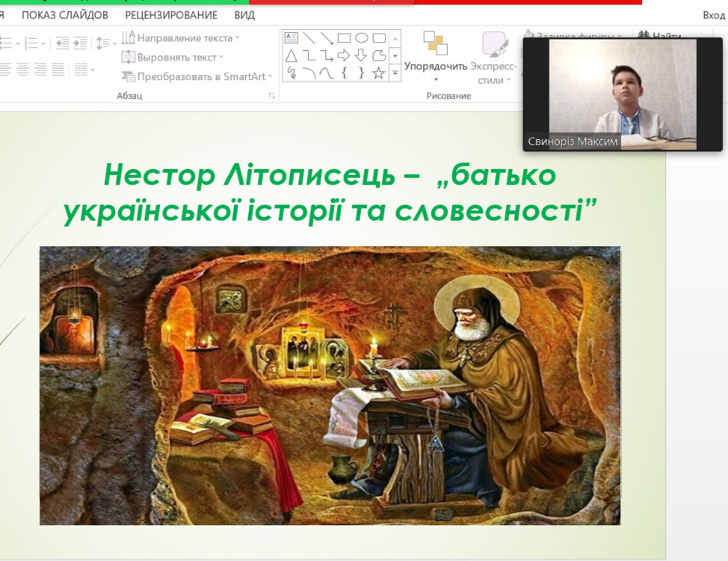Open the ПОКАЗ СЛАЙДОВ tab
728x561 pixels.
point(65,15)
